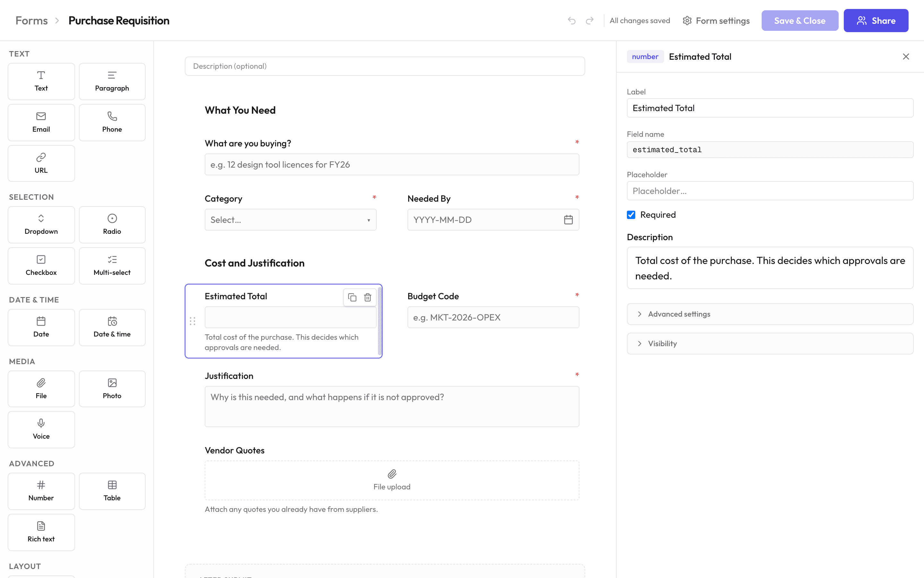Add a Photo field element
Screen dimensions: 924x578
coord(112,389)
